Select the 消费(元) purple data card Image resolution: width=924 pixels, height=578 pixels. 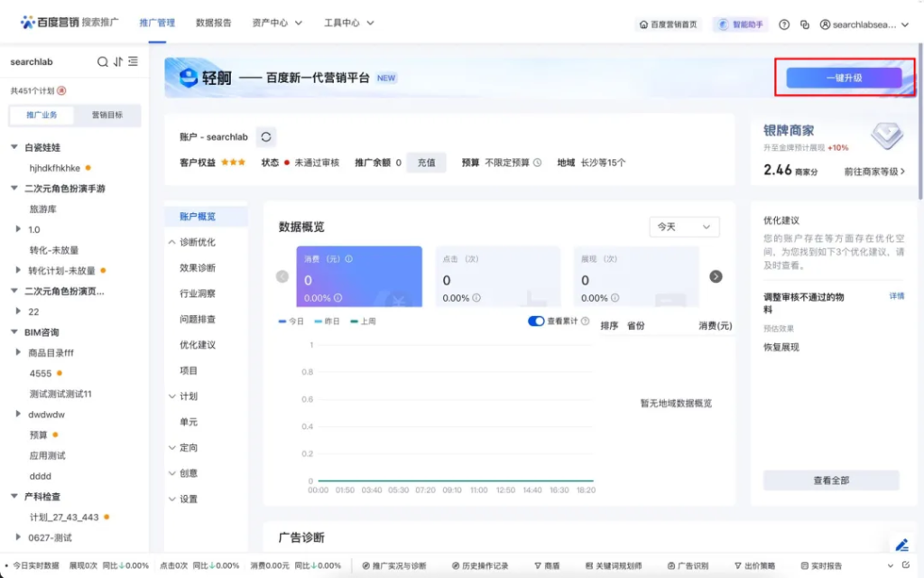(359, 276)
